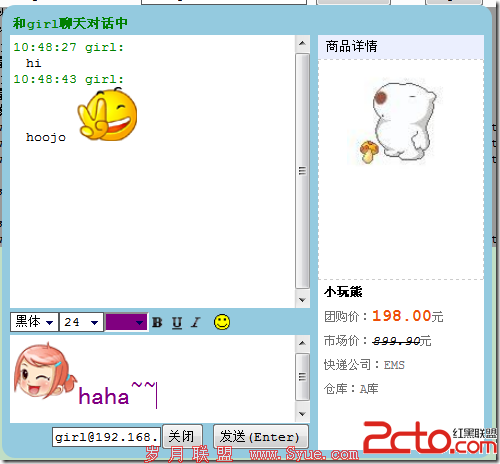Image resolution: width=500 pixels, height=464 pixels.
Task: Open the 黑体 font family dropdown
Action: click(34, 322)
